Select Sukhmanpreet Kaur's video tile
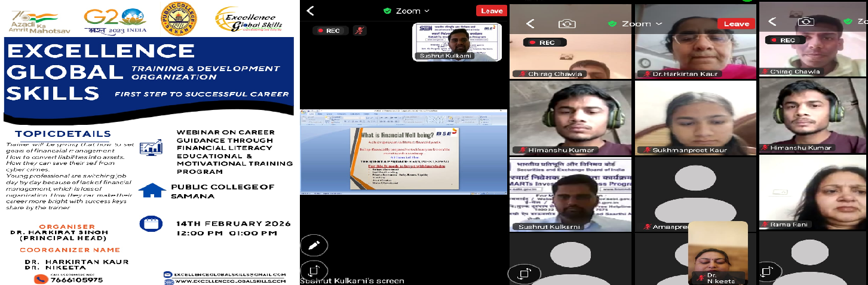 click(x=694, y=118)
